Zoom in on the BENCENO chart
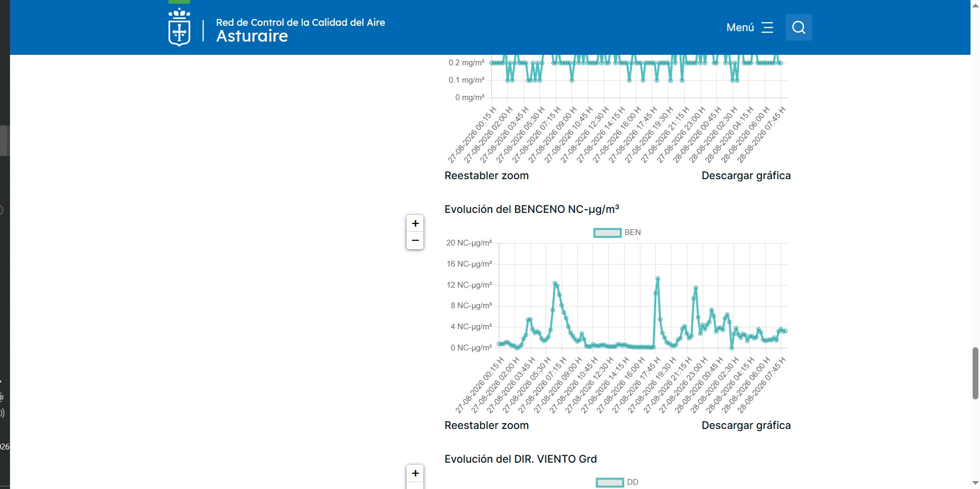Viewport: 980px width, 489px height. (x=415, y=223)
